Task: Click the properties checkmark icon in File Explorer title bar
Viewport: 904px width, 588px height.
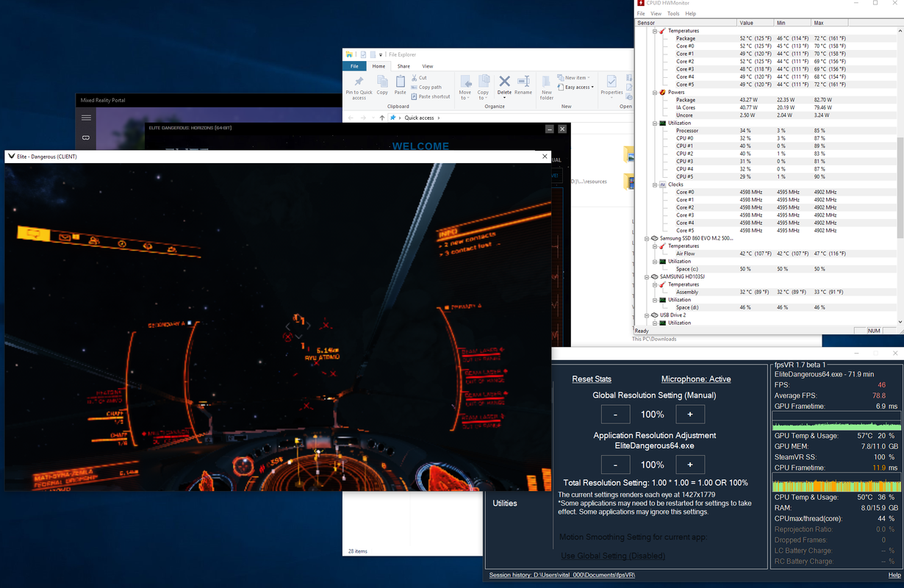Action: [x=363, y=54]
